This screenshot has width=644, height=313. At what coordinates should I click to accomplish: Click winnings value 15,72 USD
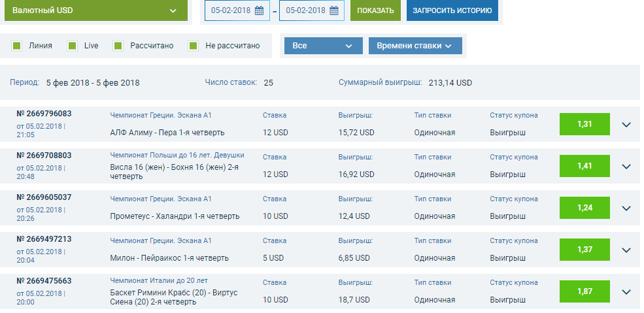(356, 133)
